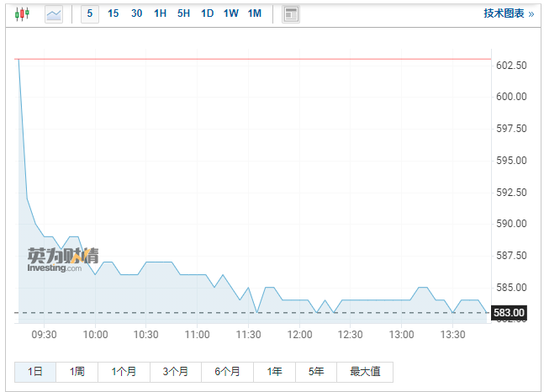Screen dimensions: 544x392
Task: Select the 1日 time range
Action: tap(35, 372)
